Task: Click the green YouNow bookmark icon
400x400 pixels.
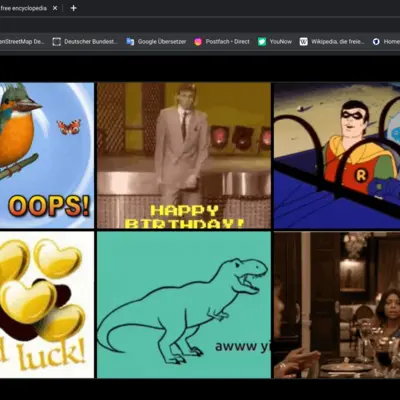Action: tap(262, 42)
